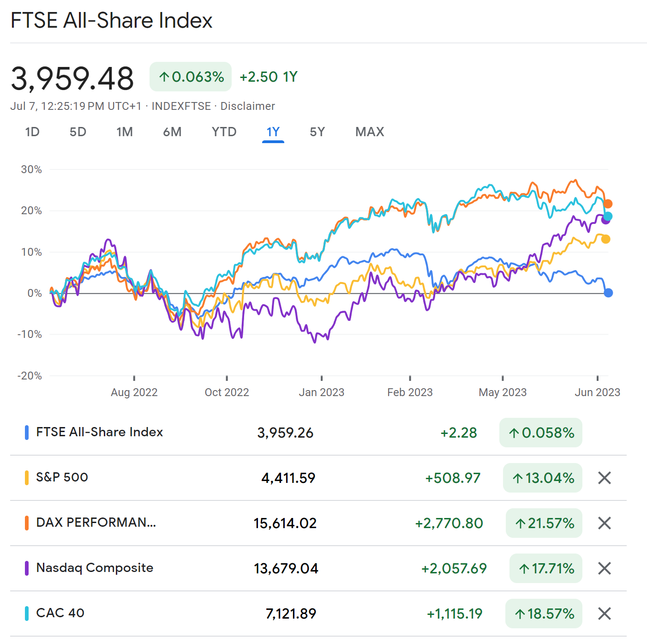Click the 7,121.89 CAC 40 value

[291, 614]
